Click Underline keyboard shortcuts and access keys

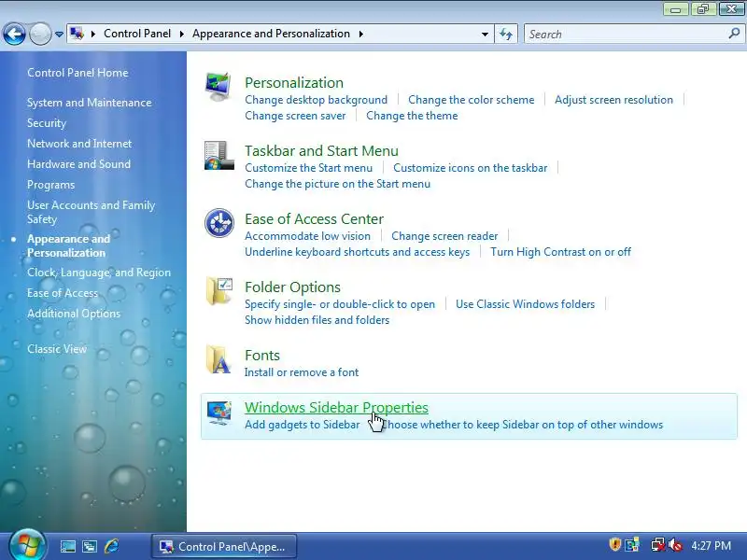(x=358, y=252)
